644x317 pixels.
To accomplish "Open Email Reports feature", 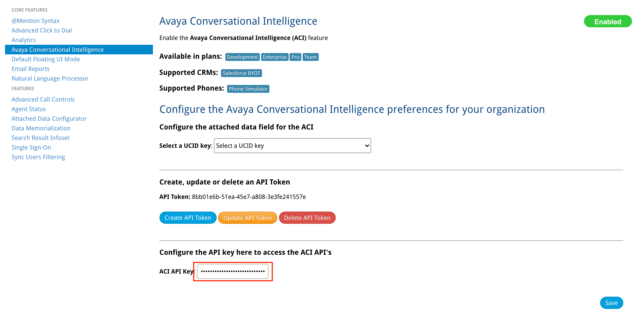I will tap(31, 69).
